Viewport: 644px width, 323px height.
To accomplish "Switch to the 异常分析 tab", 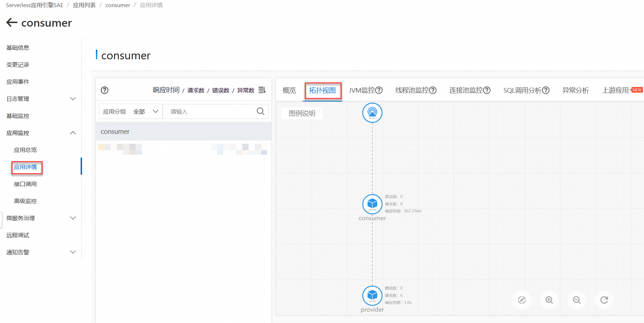I will tap(575, 90).
